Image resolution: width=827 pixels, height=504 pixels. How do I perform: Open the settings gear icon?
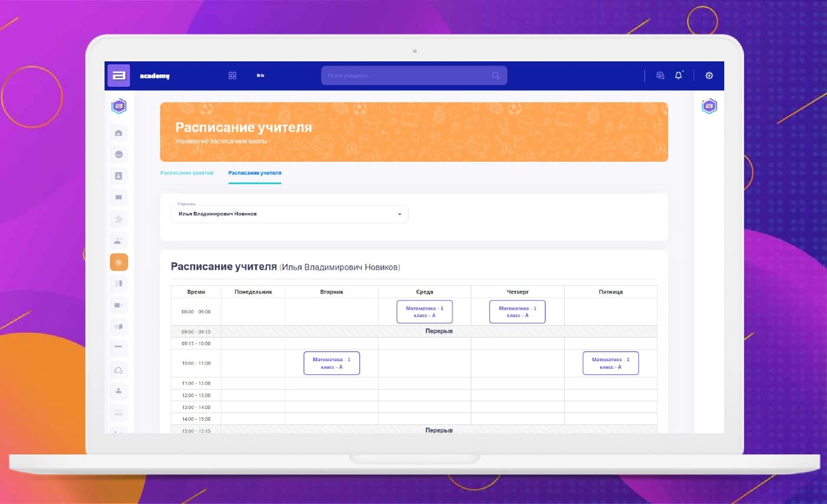pos(709,76)
